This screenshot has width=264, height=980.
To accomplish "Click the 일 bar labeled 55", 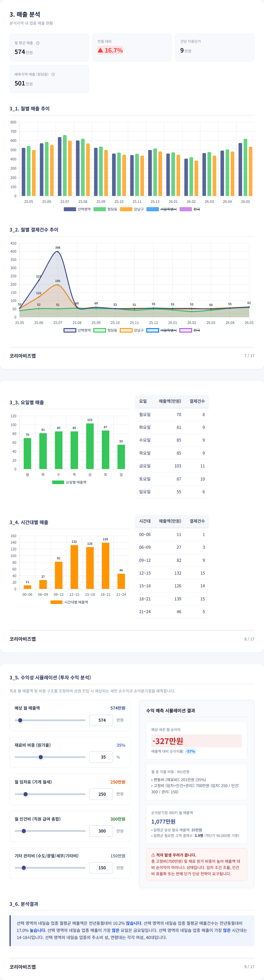I will point(121,457).
